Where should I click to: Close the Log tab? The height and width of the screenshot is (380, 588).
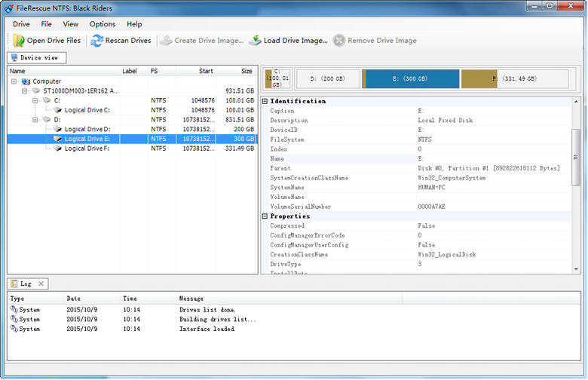(x=41, y=283)
